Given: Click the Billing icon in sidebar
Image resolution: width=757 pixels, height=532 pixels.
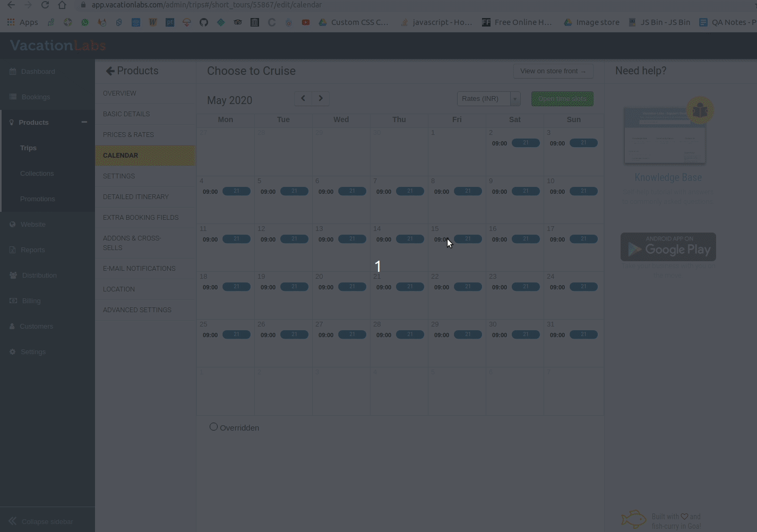Looking at the screenshot, I should click(x=13, y=301).
